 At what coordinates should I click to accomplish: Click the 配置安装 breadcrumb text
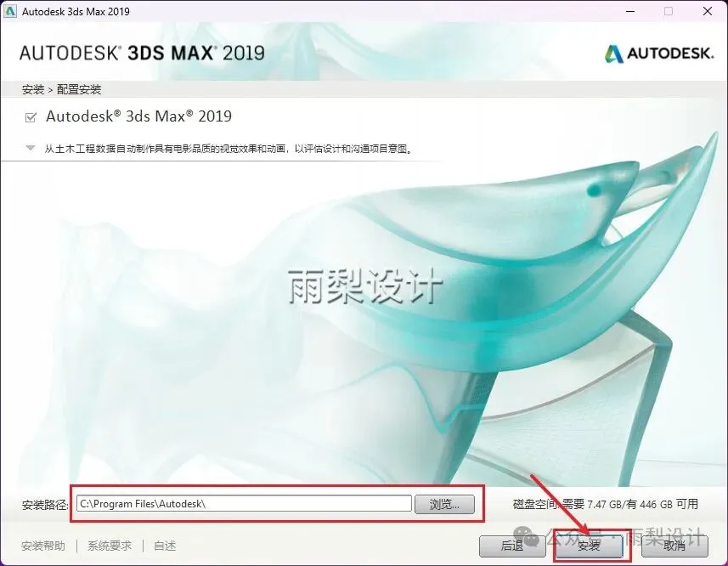point(79,89)
